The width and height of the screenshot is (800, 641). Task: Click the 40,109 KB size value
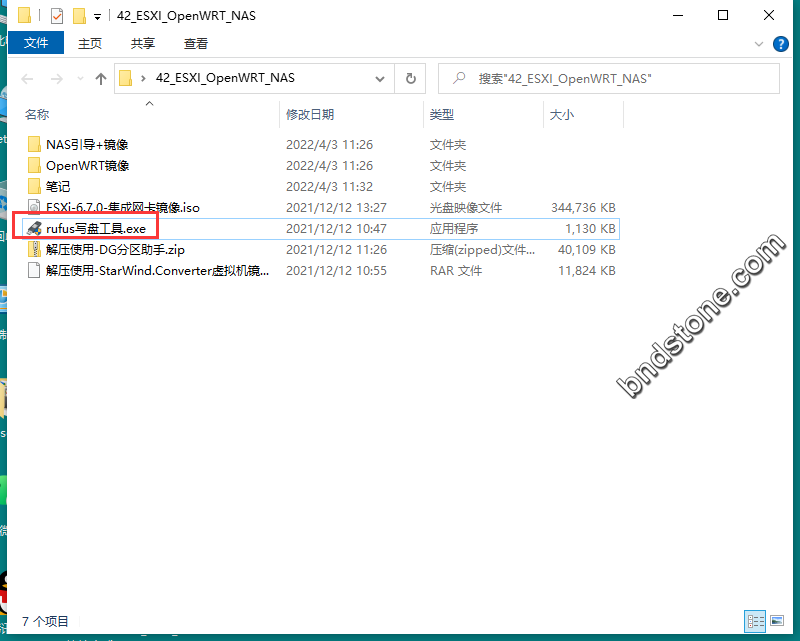pyautogui.click(x=587, y=249)
